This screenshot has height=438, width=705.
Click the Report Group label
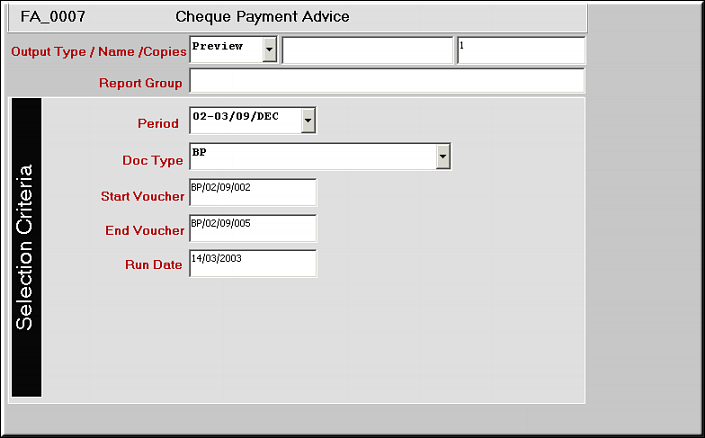pyautogui.click(x=140, y=83)
